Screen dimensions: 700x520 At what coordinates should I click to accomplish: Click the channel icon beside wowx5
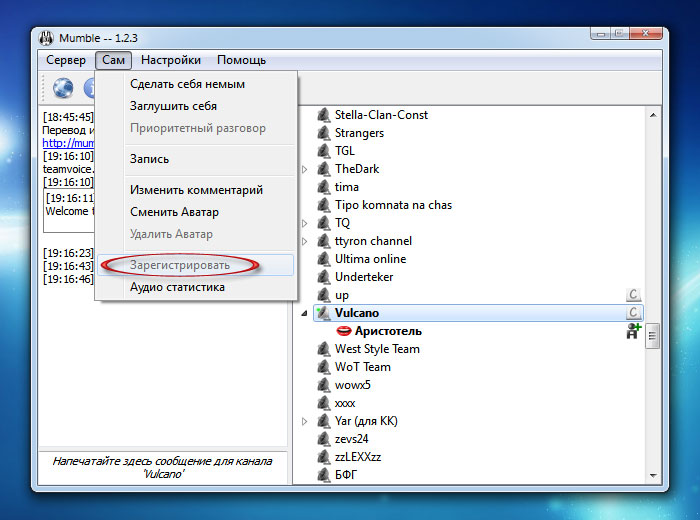[324, 385]
